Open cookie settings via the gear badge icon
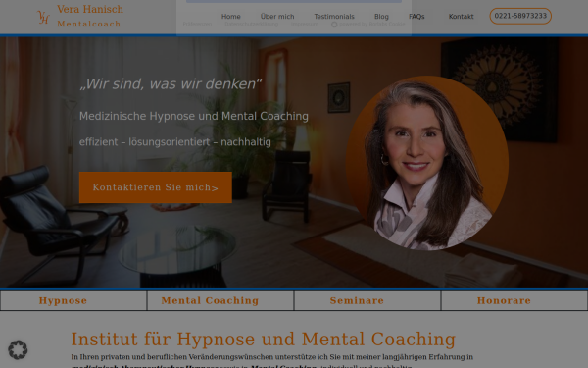Viewport: 588px width, 368px height. pos(18,349)
